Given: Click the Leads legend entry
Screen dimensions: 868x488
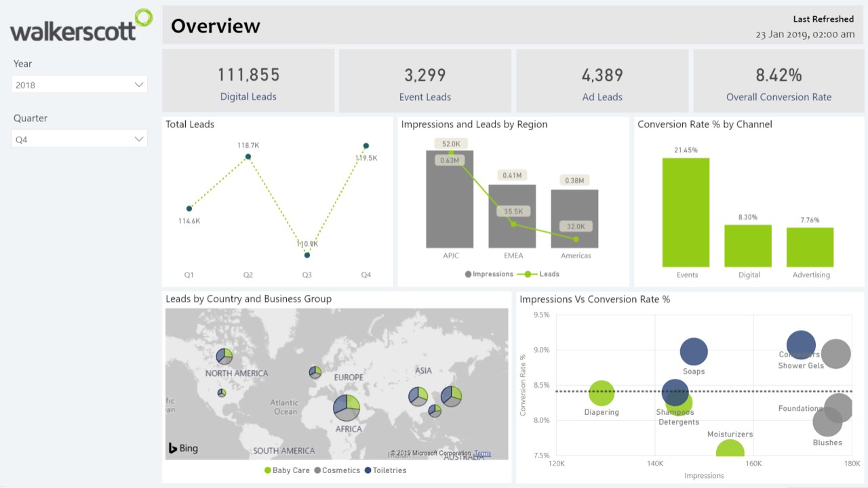Looking at the screenshot, I should (x=538, y=274).
